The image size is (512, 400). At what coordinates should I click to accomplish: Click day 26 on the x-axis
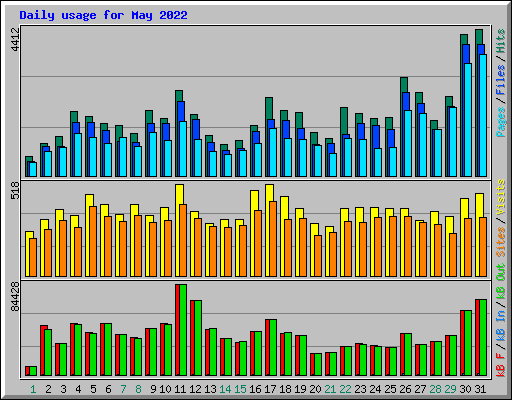coord(405,389)
